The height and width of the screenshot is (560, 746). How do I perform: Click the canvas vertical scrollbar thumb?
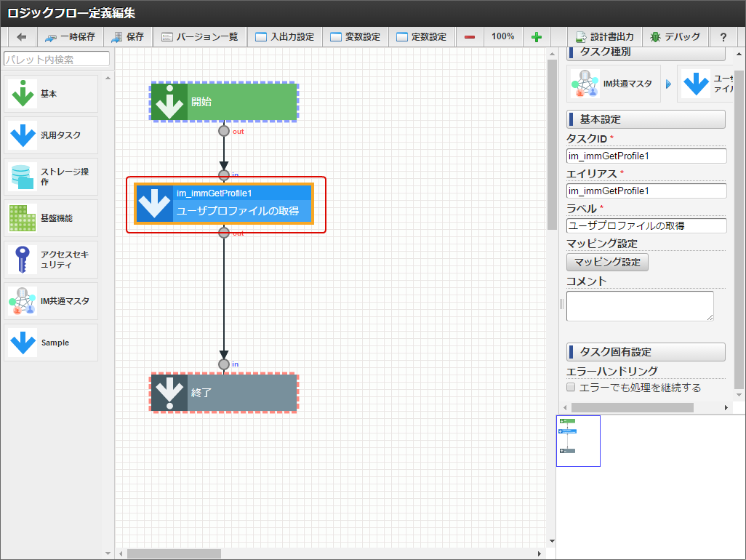pyautogui.click(x=552, y=145)
